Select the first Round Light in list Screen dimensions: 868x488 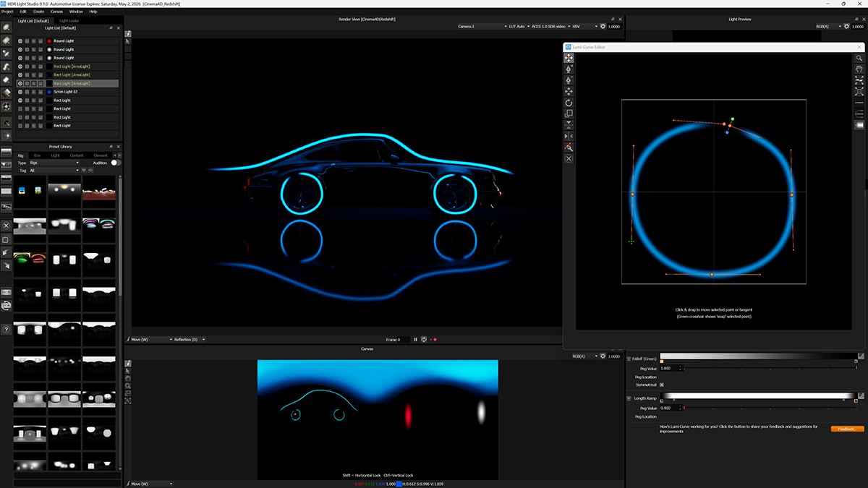tap(64, 41)
